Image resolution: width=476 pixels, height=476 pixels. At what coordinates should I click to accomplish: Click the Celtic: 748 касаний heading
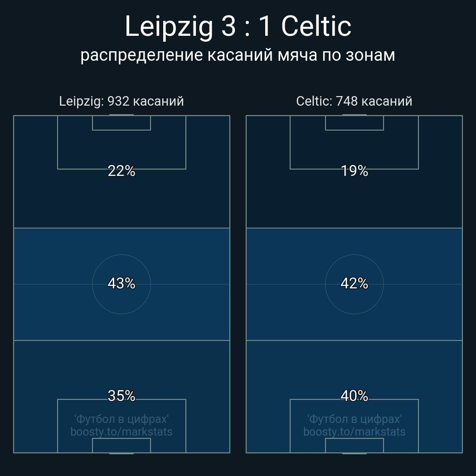[x=354, y=101]
